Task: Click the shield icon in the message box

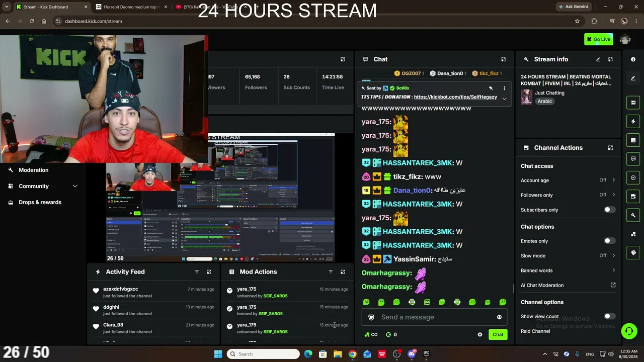Action: [x=371, y=317]
